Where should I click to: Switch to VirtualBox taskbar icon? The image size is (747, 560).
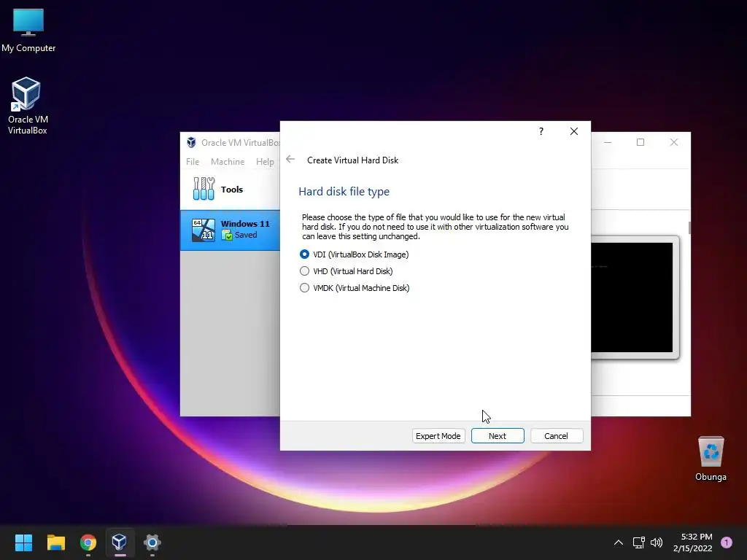click(120, 542)
